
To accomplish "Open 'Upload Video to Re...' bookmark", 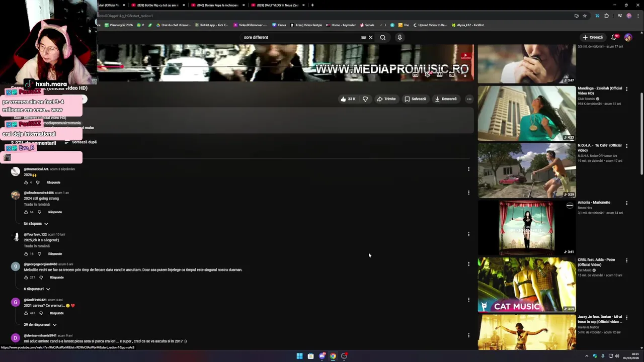I will [x=430, y=25].
